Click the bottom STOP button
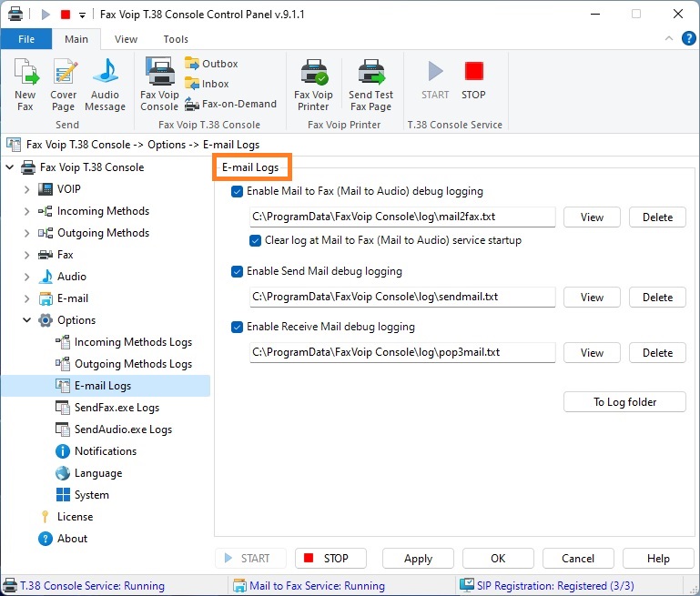 point(330,559)
